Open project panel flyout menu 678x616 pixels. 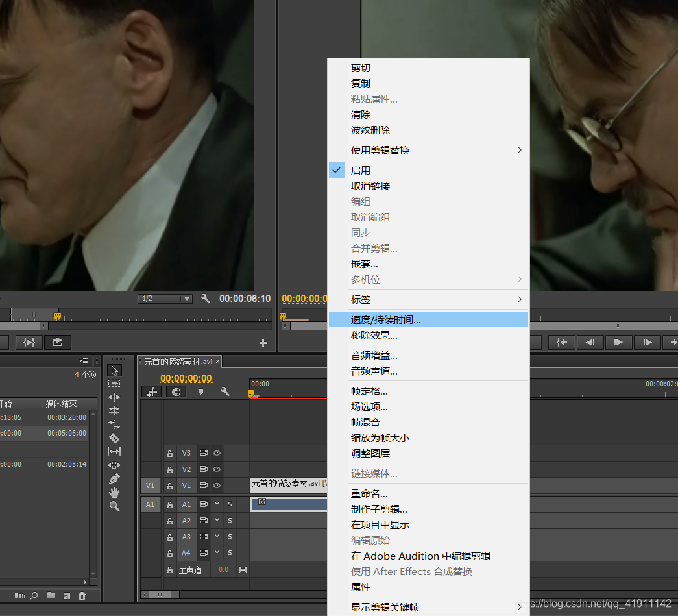pos(84,361)
